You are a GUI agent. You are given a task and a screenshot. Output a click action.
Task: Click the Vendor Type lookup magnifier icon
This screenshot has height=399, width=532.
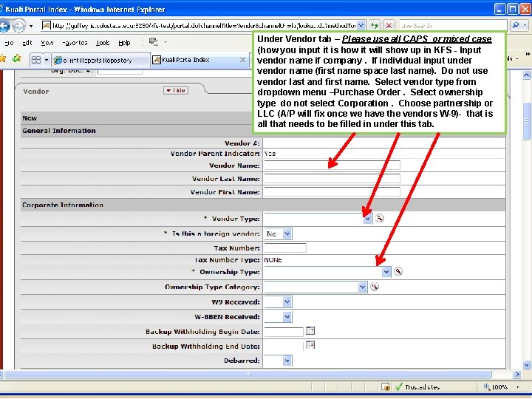coord(379,218)
